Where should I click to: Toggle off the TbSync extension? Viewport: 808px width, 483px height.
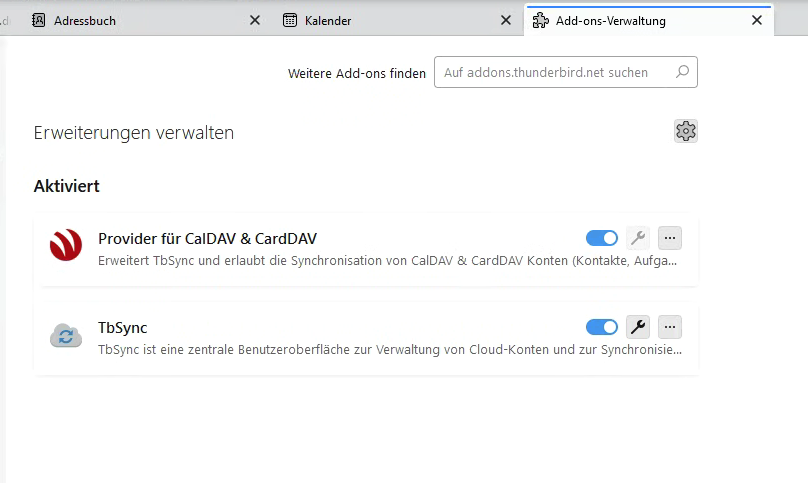click(602, 327)
